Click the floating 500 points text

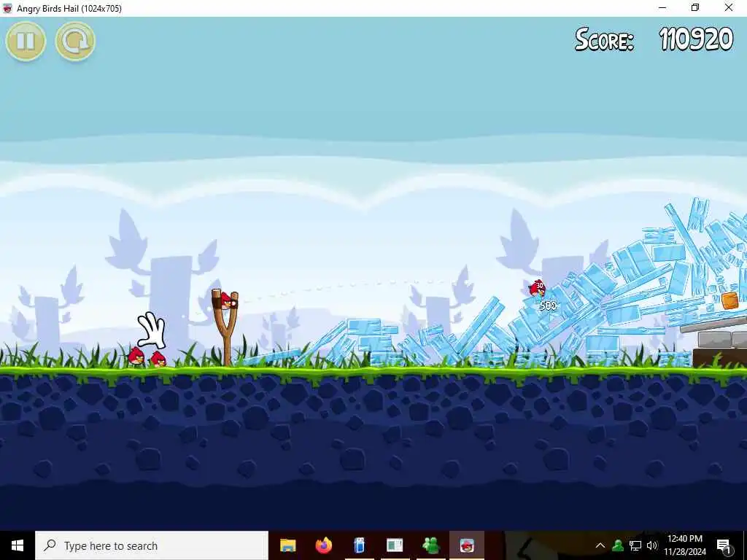tap(548, 306)
